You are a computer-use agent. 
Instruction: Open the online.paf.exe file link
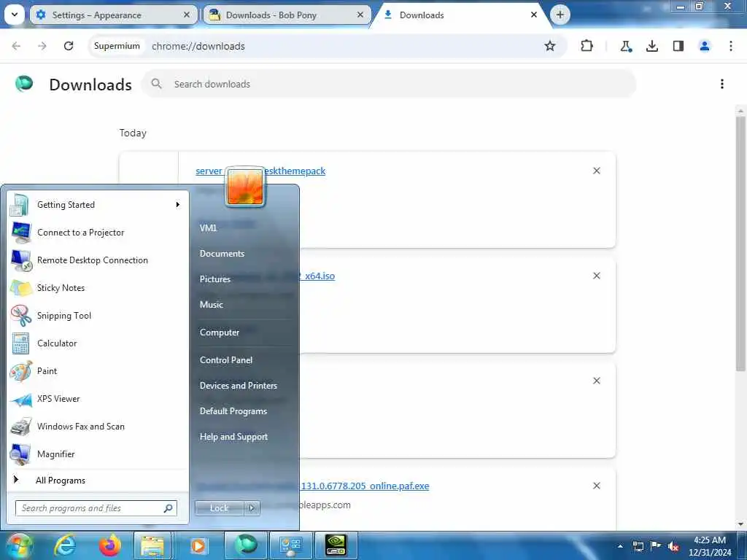point(365,486)
